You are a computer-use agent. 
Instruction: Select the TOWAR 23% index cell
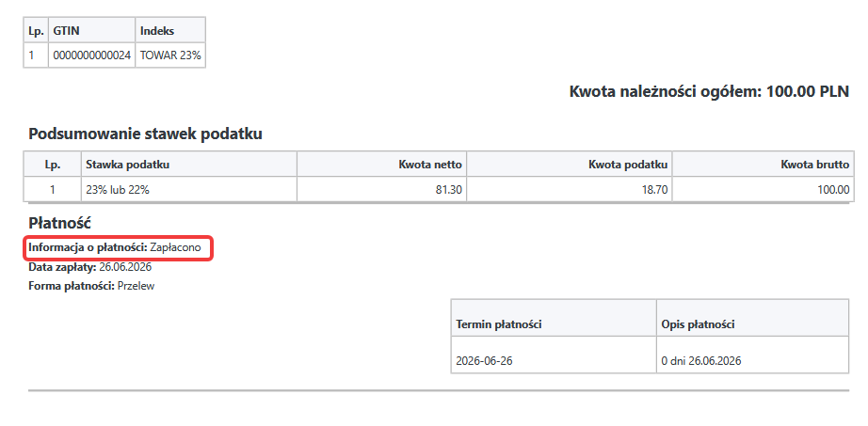pos(170,55)
